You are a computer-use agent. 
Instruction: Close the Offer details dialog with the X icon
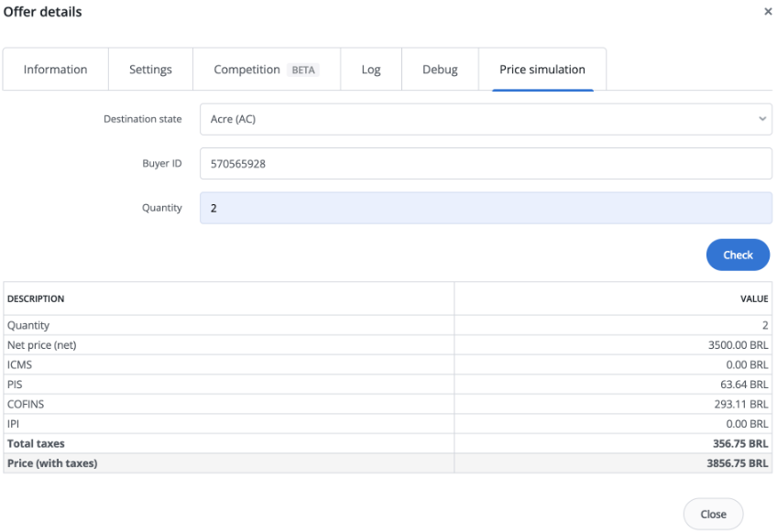(x=768, y=12)
